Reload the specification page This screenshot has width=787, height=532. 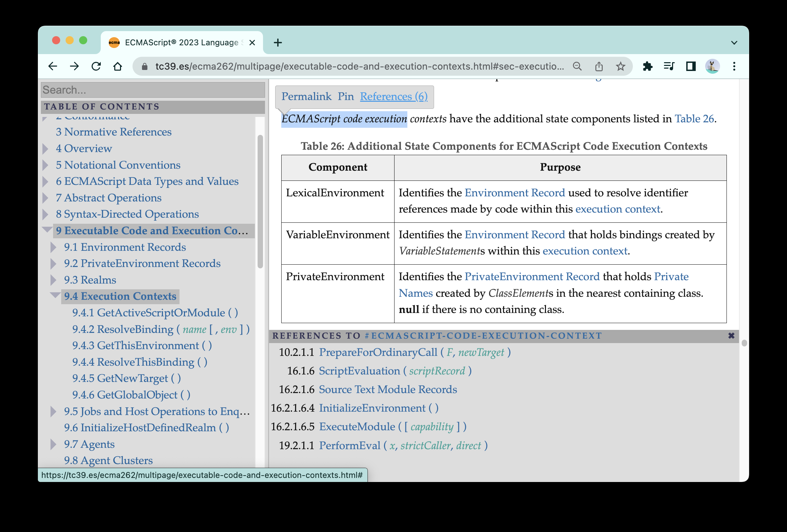tap(96, 66)
